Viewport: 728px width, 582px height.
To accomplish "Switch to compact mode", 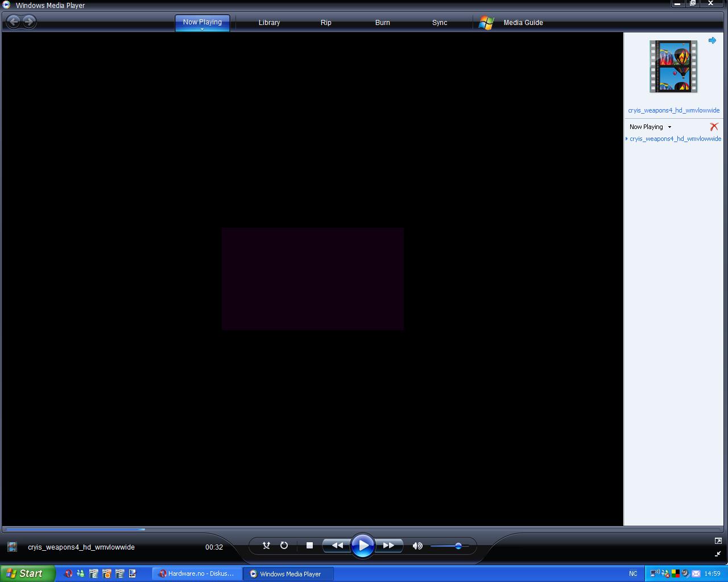I will 718,554.
